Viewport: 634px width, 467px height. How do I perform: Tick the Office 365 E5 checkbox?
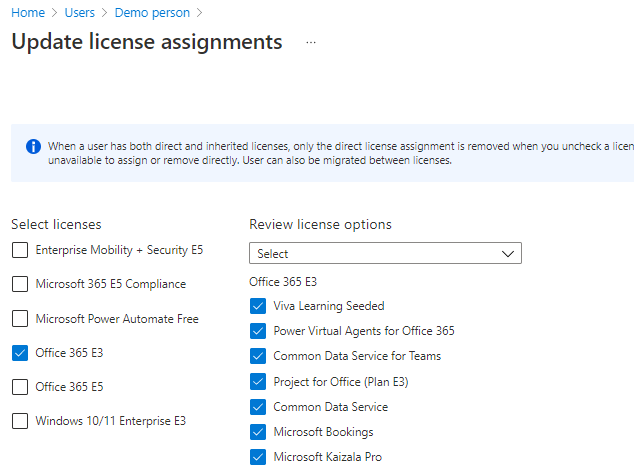tap(20, 387)
